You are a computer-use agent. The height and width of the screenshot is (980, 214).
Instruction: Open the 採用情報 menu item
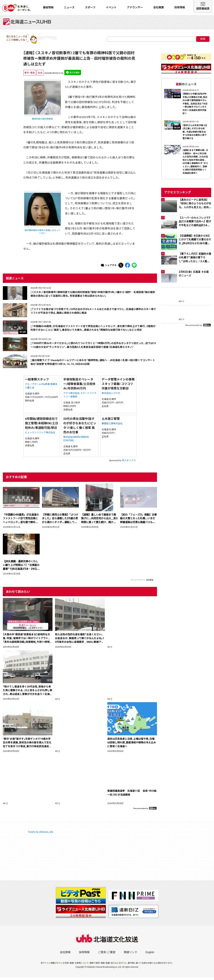pos(179,7)
